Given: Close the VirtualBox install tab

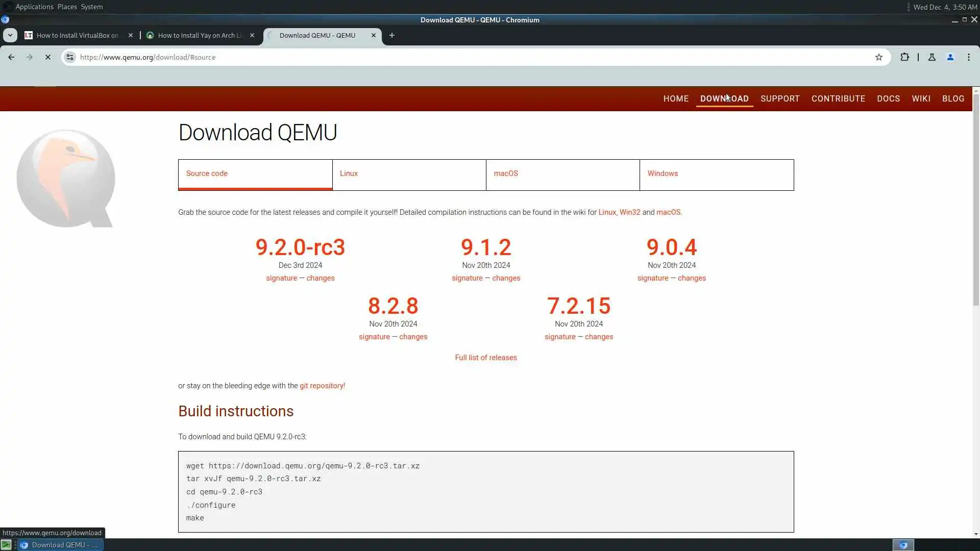Looking at the screenshot, I should (x=130, y=35).
